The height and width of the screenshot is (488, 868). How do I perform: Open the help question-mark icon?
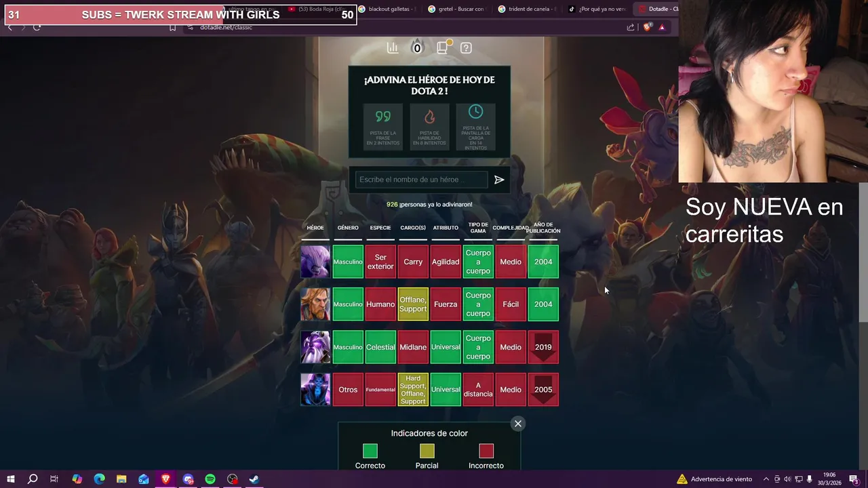[466, 47]
